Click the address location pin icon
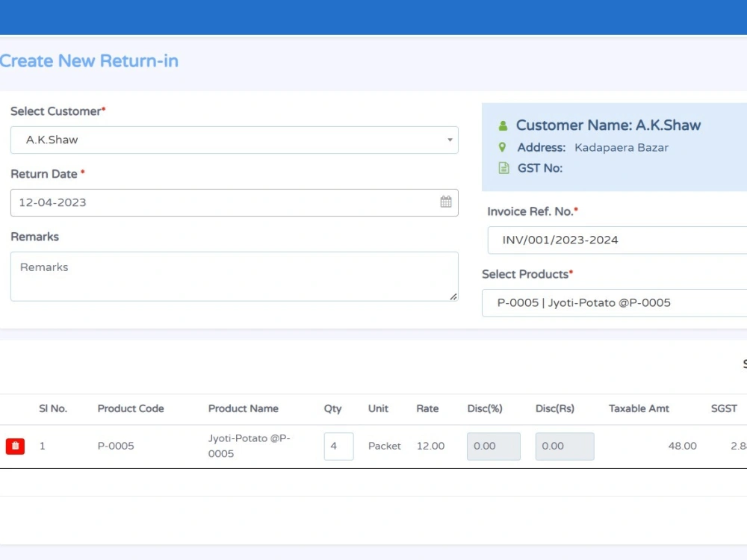Viewport: 747px width, 560px height. tap(502, 148)
